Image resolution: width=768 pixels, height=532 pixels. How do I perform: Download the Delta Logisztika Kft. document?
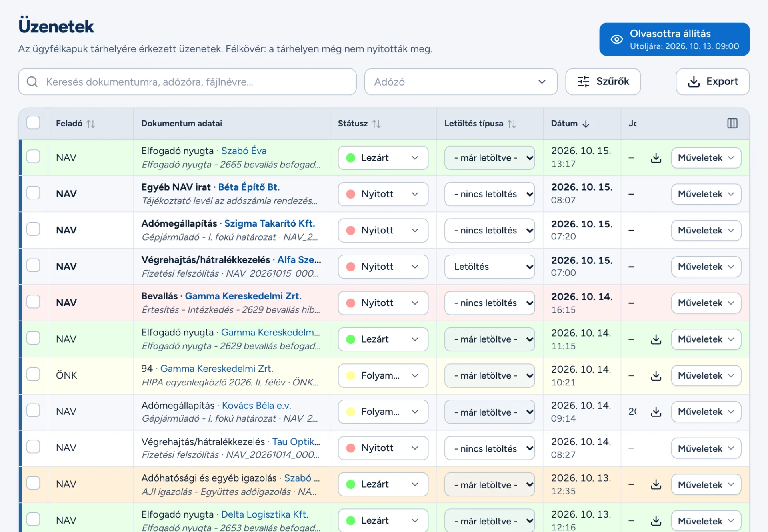pyautogui.click(x=656, y=520)
